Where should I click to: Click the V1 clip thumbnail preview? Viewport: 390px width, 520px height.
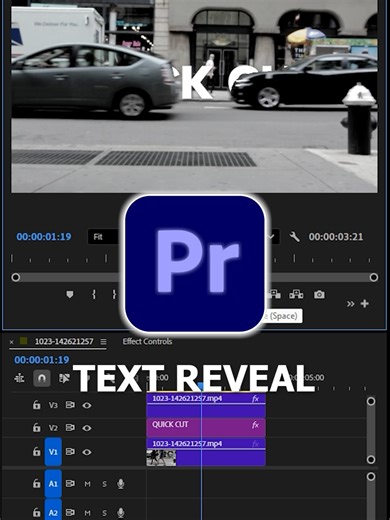[161, 458]
